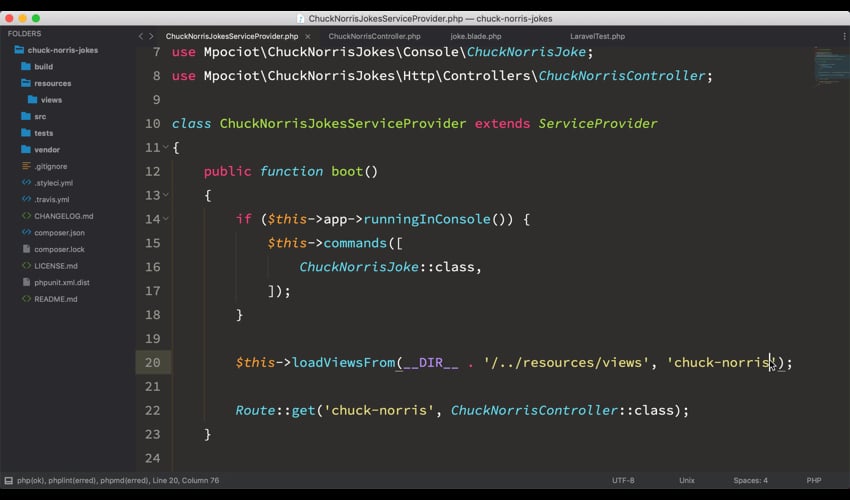850x500 pixels.
Task: Switch to the LaravelTest.php tab
Action: [597, 36]
